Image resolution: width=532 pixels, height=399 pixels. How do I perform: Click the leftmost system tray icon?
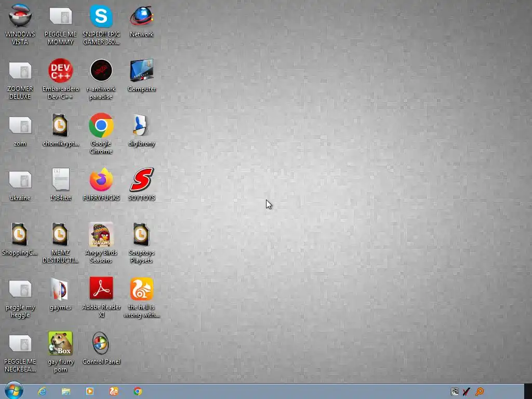click(x=454, y=392)
